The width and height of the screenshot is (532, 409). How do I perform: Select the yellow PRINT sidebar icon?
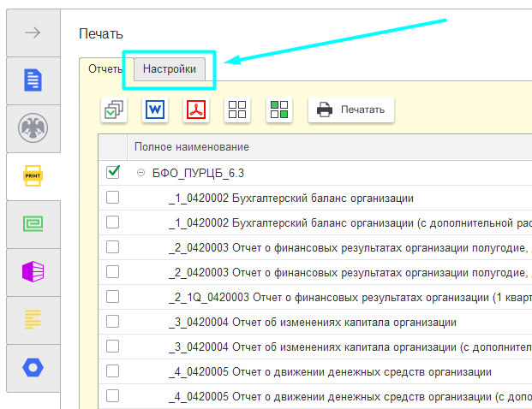(33, 176)
